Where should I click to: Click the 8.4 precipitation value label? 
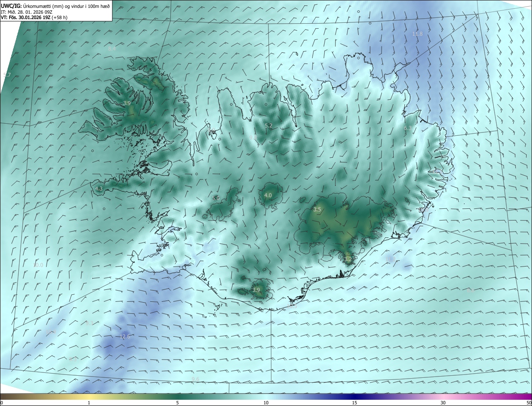click(x=112, y=49)
